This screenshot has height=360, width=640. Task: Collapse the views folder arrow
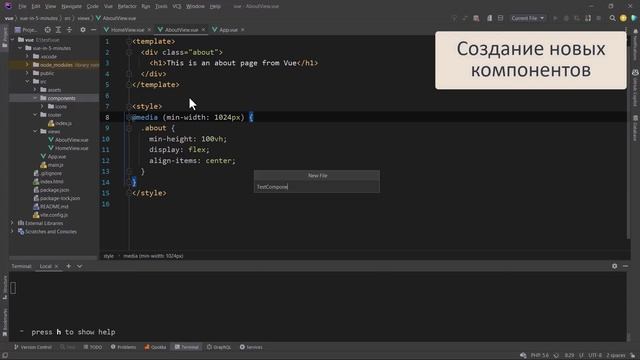35,131
